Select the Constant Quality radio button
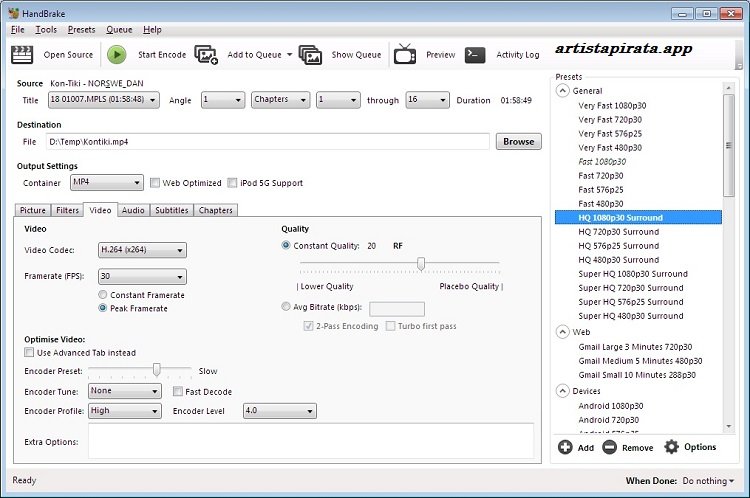Image resolution: width=750 pixels, height=498 pixels. 286,245
